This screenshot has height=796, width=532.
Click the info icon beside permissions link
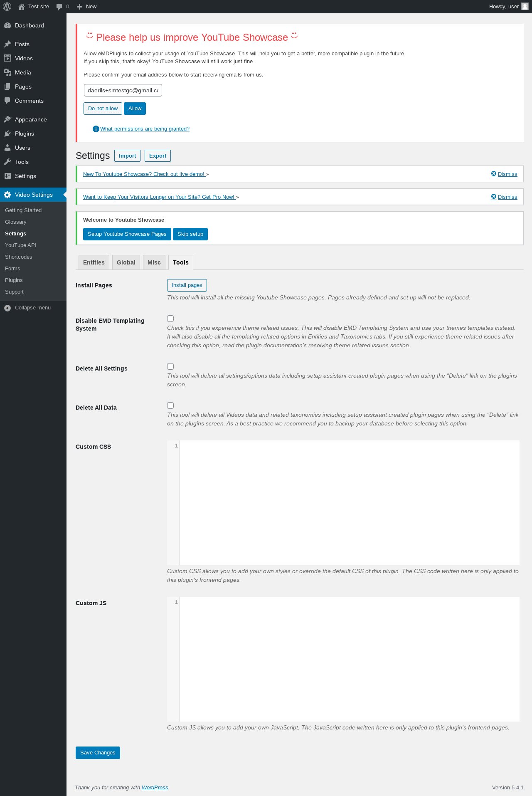point(96,129)
